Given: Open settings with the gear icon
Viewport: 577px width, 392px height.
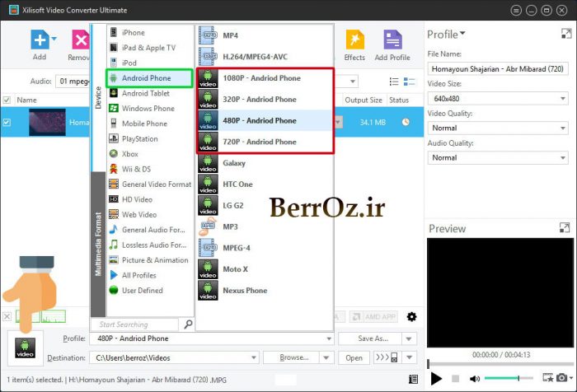Looking at the screenshot, I should point(412,317).
